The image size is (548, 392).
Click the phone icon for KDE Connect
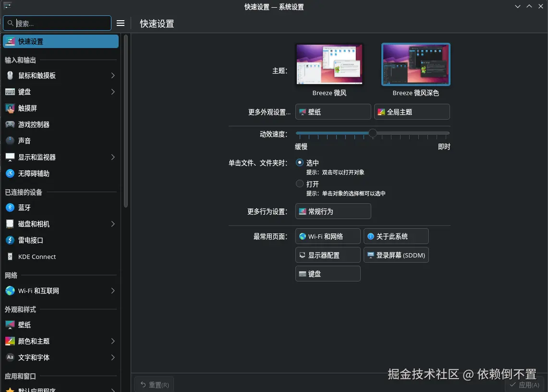click(x=10, y=257)
